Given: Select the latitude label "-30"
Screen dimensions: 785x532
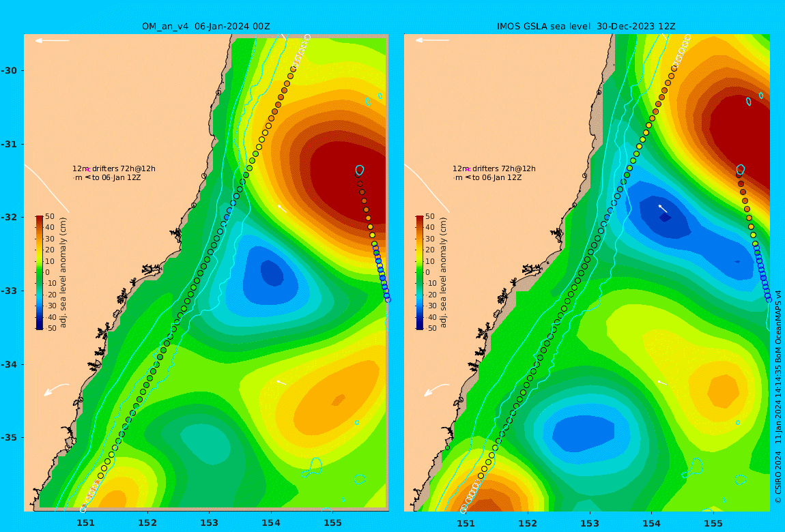Looking at the screenshot, I should tap(8, 70).
